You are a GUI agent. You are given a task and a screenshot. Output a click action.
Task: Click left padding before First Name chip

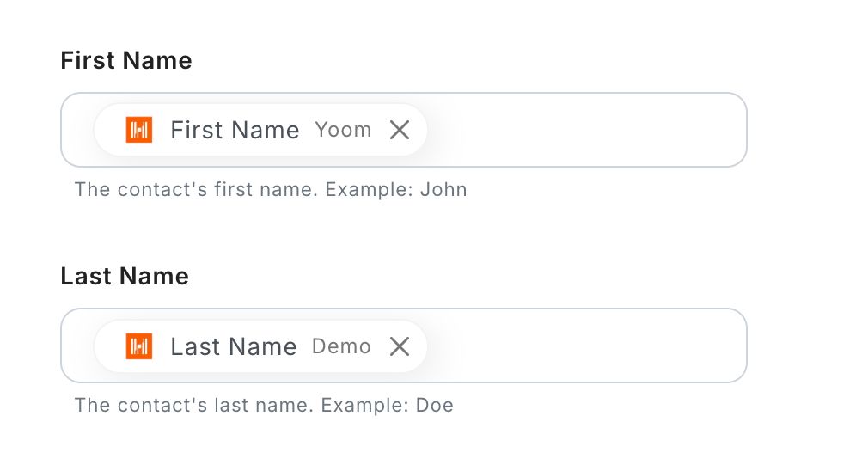click(x=77, y=130)
